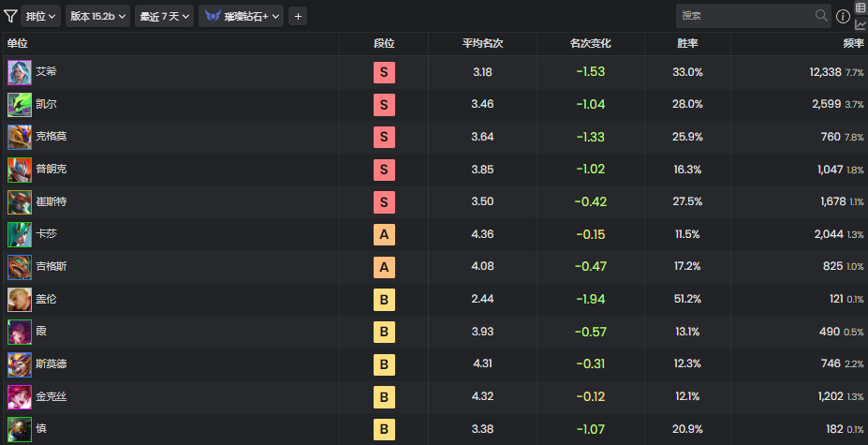Image resolution: width=868 pixels, height=445 pixels.
Task: Click 克格莫 champion portrait
Action: coord(20,138)
